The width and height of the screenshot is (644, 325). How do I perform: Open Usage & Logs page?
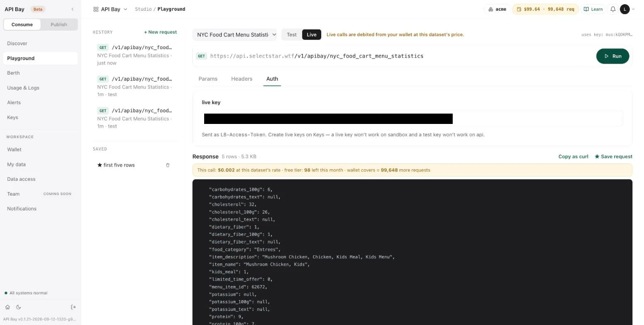(40, 88)
